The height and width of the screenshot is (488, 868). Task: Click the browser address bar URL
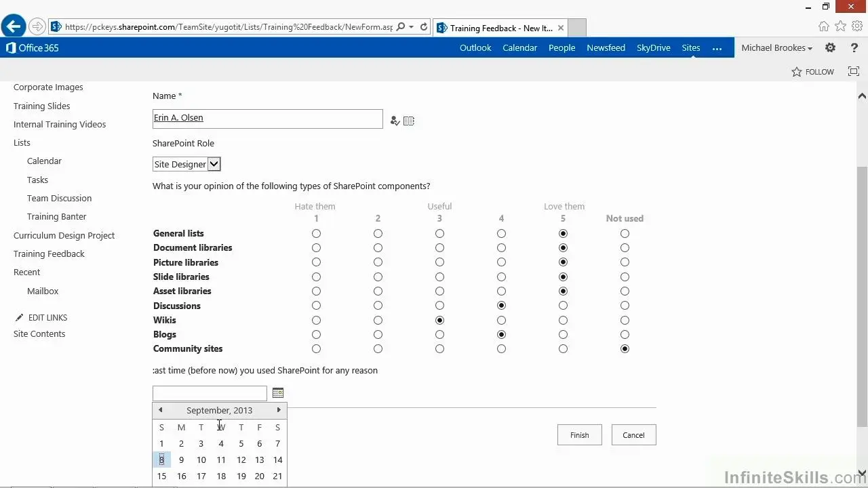click(229, 27)
